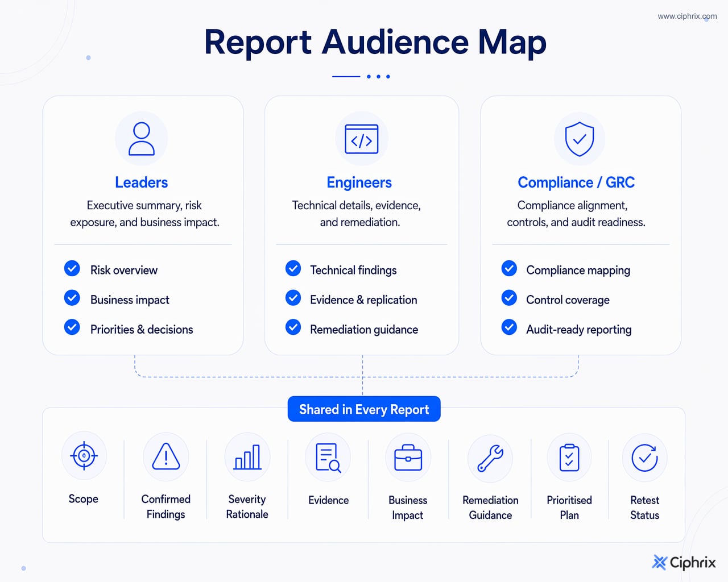Click the Confirmed Findings label
The height and width of the screenshot is (582, 728).
pyautogui.click(x=166, y=506)
